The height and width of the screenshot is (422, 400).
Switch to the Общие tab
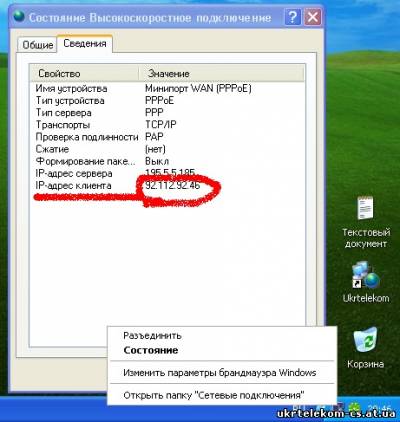[x=37, y=45]
